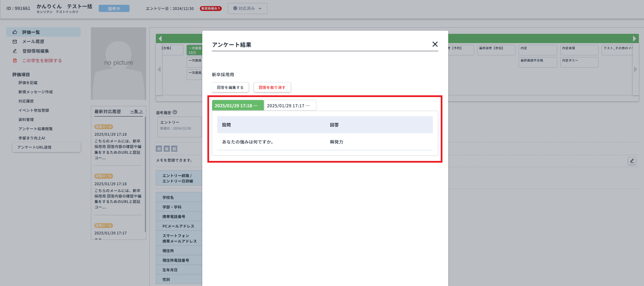Click the help icon next to 選考履歴
Viewport: 644px width, 286px height.
pos(175,112)
